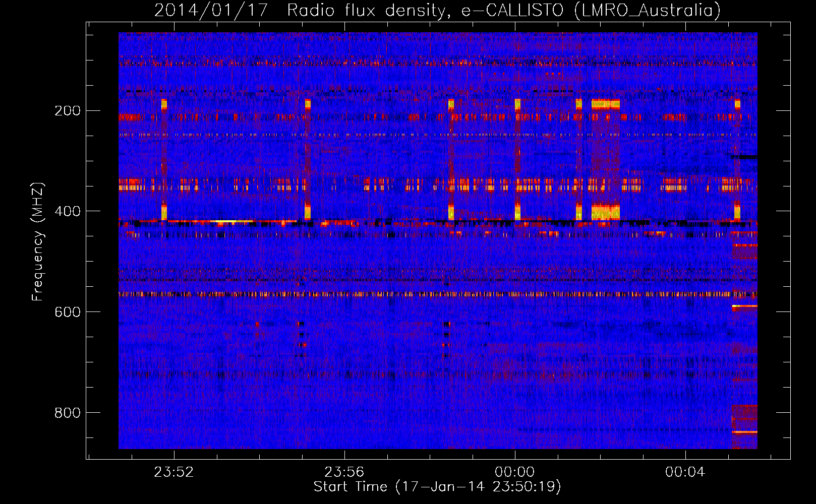Image resolution: width=816 pixels, height=504 pixels.
Task: Click the 23:52 time tick label
Action: (x=173, y=472)
